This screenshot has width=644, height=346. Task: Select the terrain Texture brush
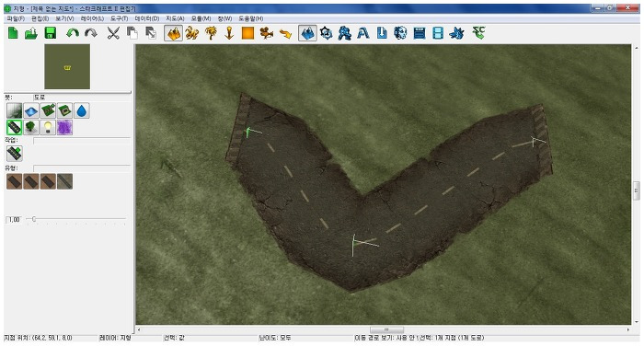click(14, 111)
